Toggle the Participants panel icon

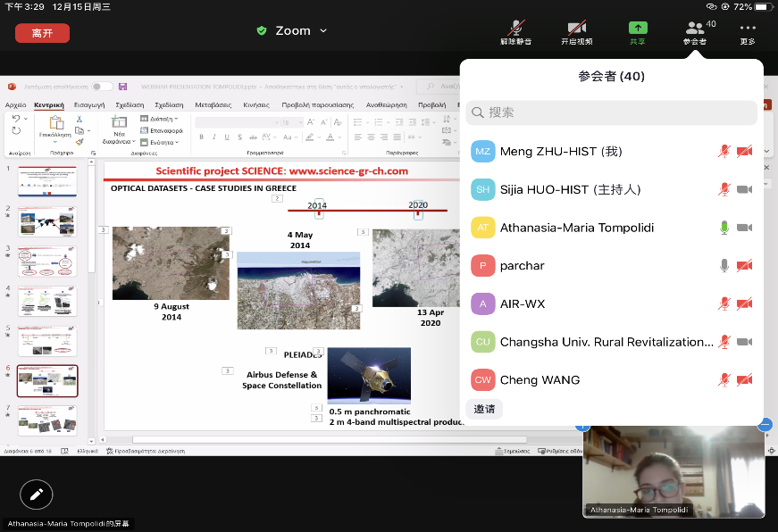(x=695, y=33)
